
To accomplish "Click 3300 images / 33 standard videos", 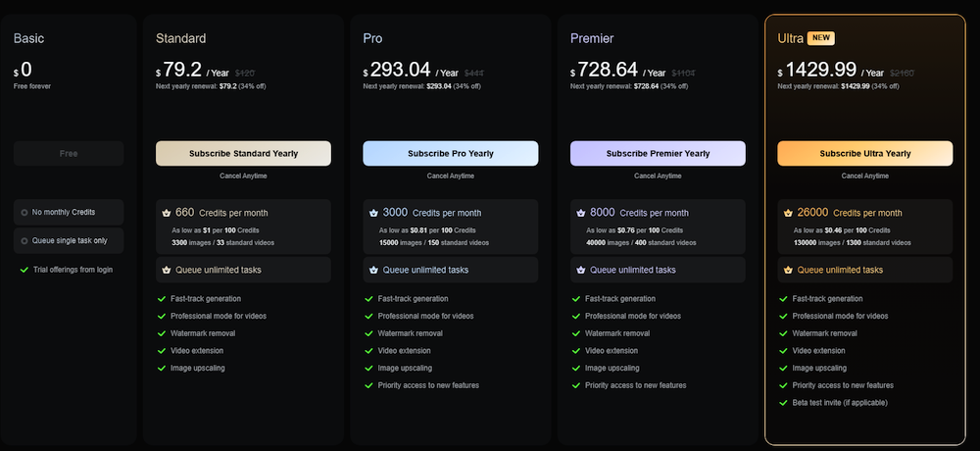I will 222,243.
